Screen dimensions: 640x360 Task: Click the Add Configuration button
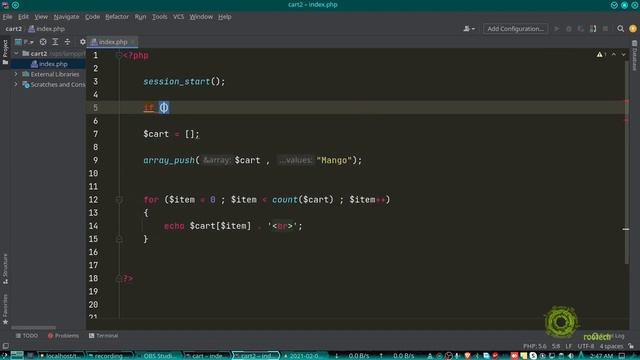pyautogui.click(x=515, y=29)
